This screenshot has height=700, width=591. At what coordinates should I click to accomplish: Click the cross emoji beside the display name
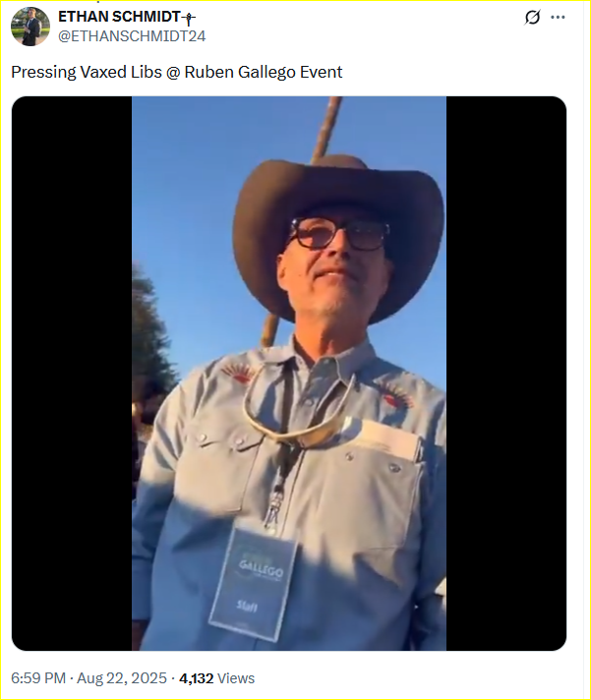[189, 18]
